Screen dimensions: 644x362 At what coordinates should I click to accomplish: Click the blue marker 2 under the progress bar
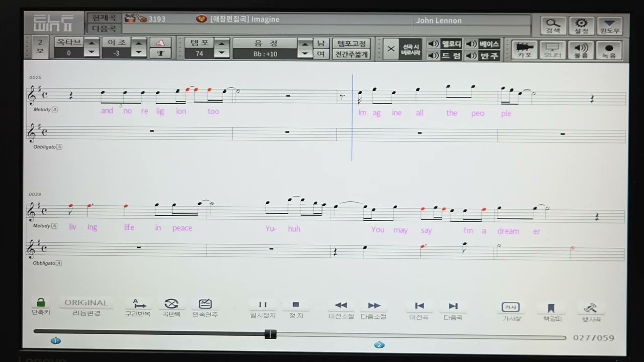click(379, 345)
